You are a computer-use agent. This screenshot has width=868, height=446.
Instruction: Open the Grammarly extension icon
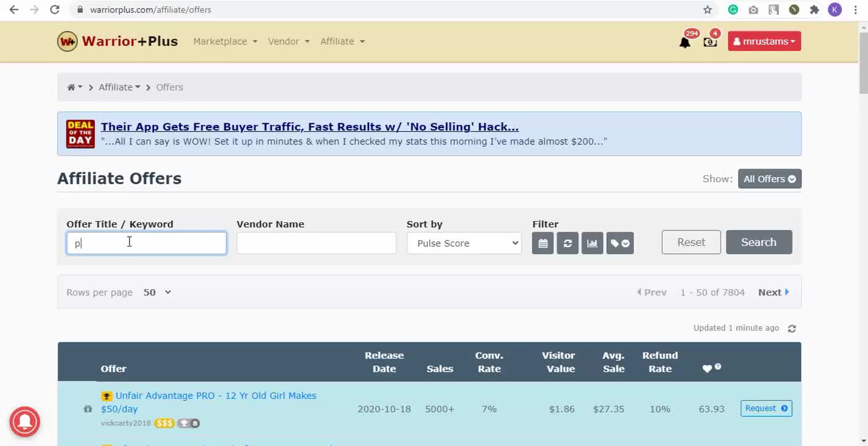tap(733, 9)
